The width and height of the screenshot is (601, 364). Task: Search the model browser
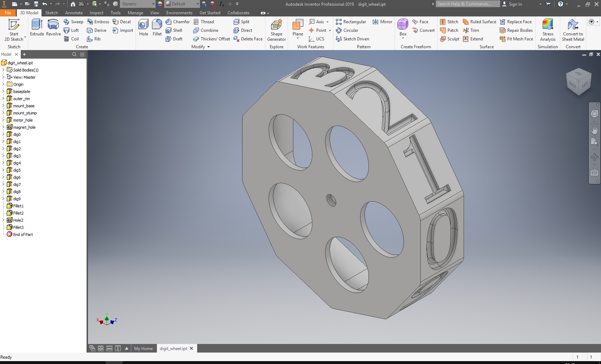click(74, 54)
